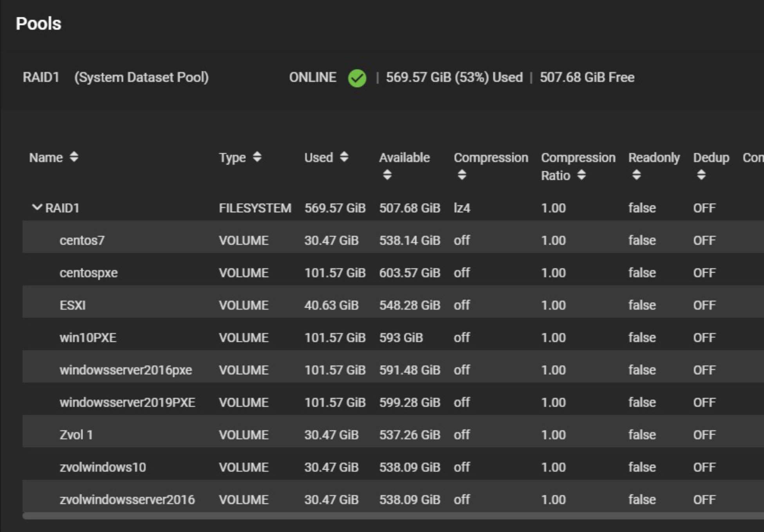
Task: Click the ONLINE status text
Action: 312,77
